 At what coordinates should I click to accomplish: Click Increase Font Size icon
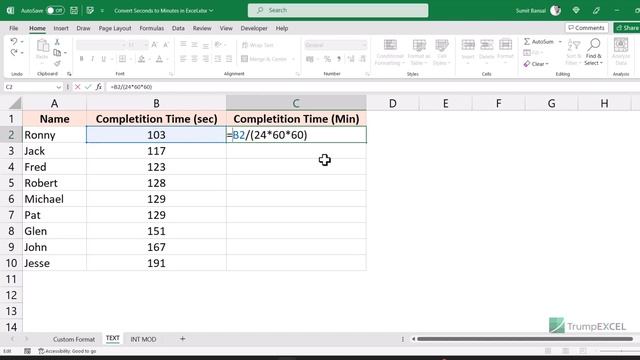(x=155, y=44)
